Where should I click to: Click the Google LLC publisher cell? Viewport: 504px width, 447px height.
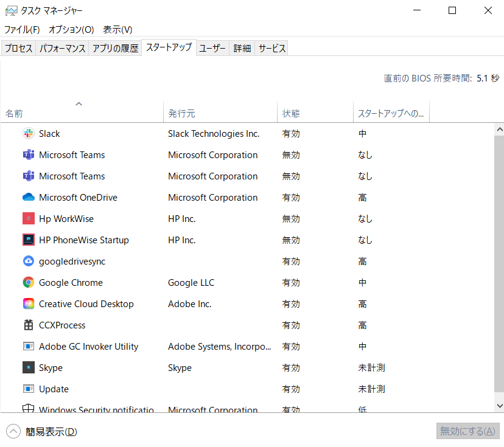tap(191, 283)
